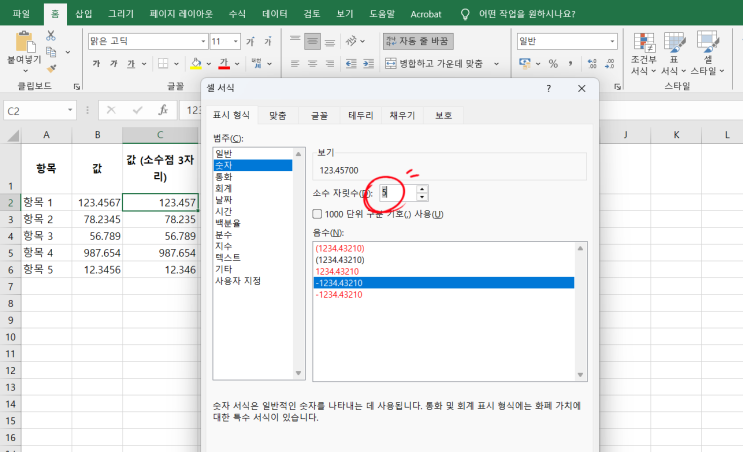Switch to the 채우기 tab in dialog
Viewport: 743px width, 452px height.
pos(402,115)
